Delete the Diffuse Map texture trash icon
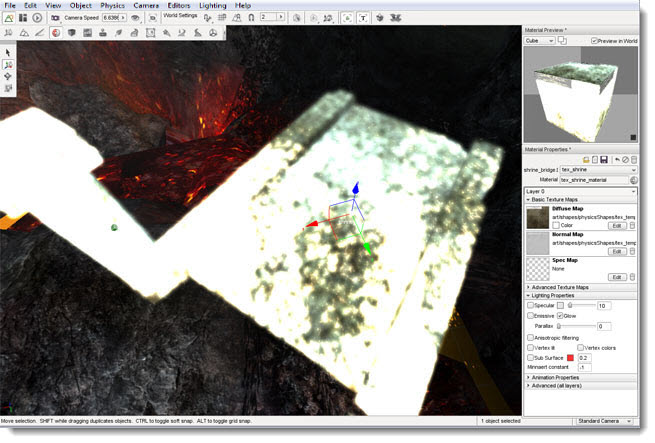This screenshot has width=655, height=443. point(632,225)
